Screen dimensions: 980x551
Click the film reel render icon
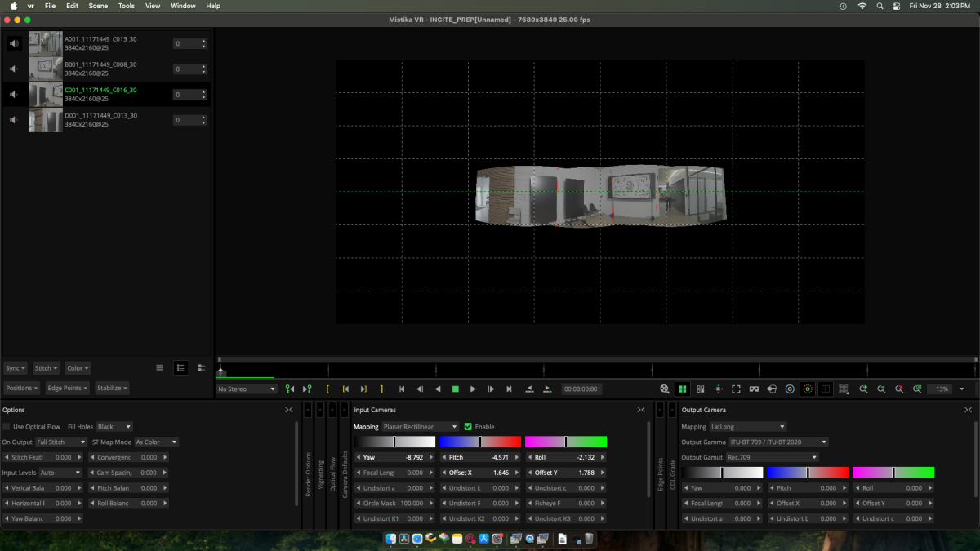665,389
